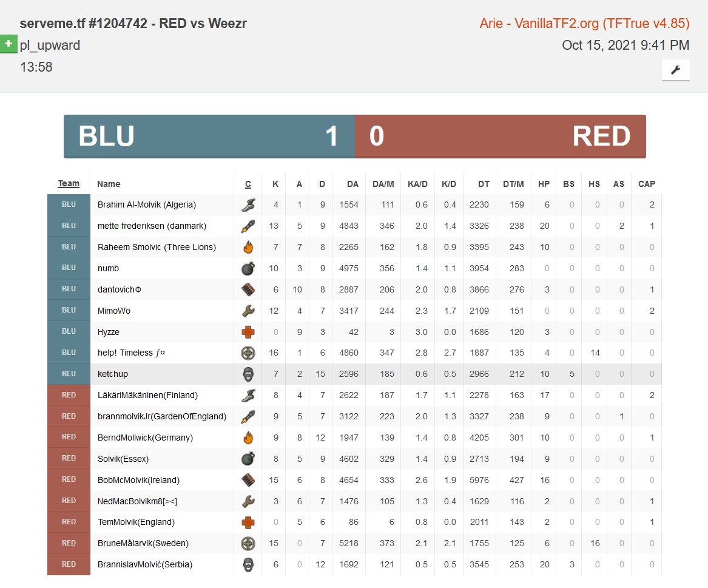Image resolution: width=708 pixels, height=588 pixels.
Task: Click Engineer class icon for NedMacBolvikm8
Action: pyautogui.click(x=248, y=501)
